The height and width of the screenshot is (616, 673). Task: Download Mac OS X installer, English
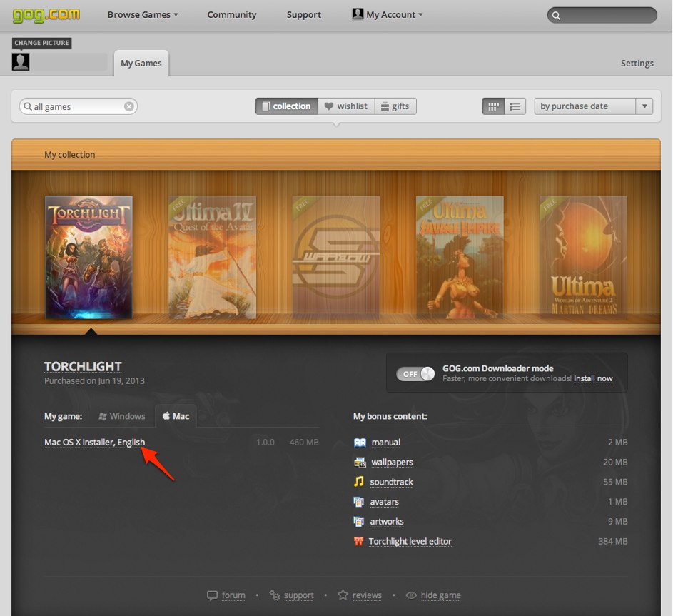pos(94,442)
